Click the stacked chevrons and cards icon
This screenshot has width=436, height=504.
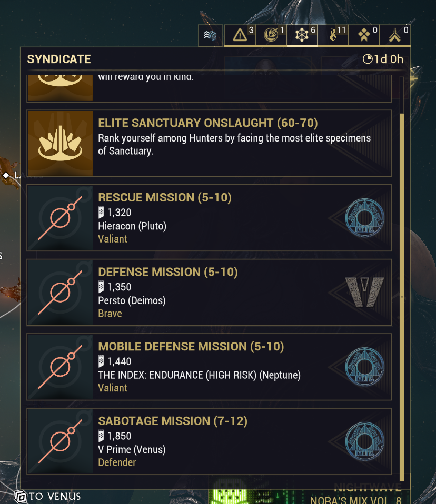tap(210, 36)
